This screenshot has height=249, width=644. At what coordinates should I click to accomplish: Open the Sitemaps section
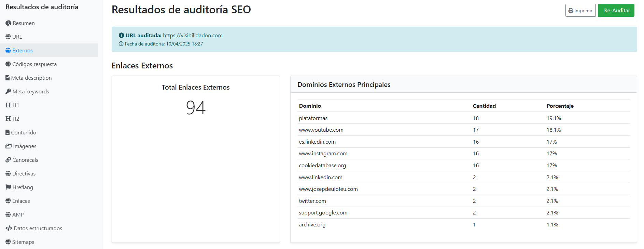49,242
